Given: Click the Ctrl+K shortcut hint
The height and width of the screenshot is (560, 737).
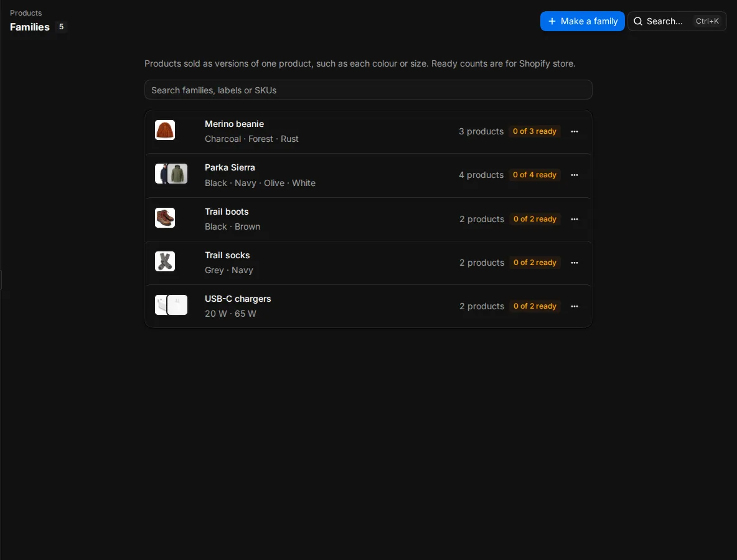Looking at the screenshot, I should [707, 21].
